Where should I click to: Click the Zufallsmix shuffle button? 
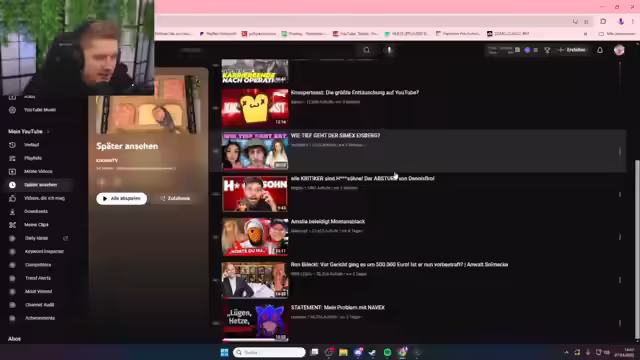175,198
